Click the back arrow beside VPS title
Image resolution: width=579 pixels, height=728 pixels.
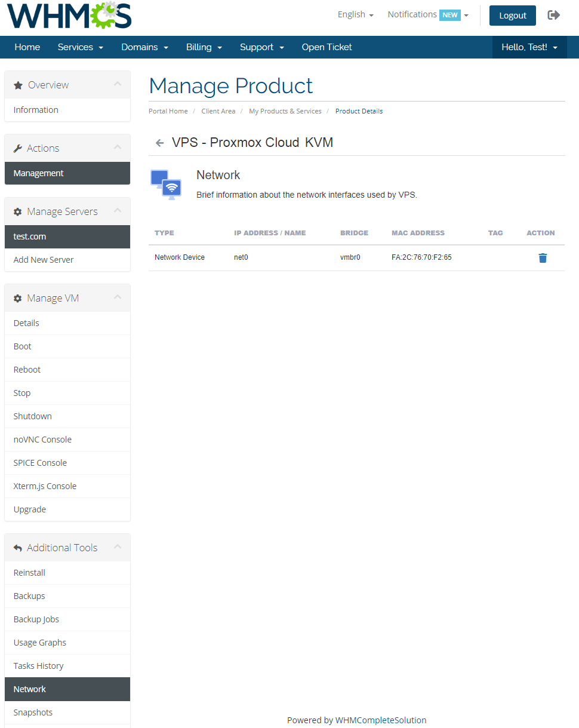click(x=159, y=143)
